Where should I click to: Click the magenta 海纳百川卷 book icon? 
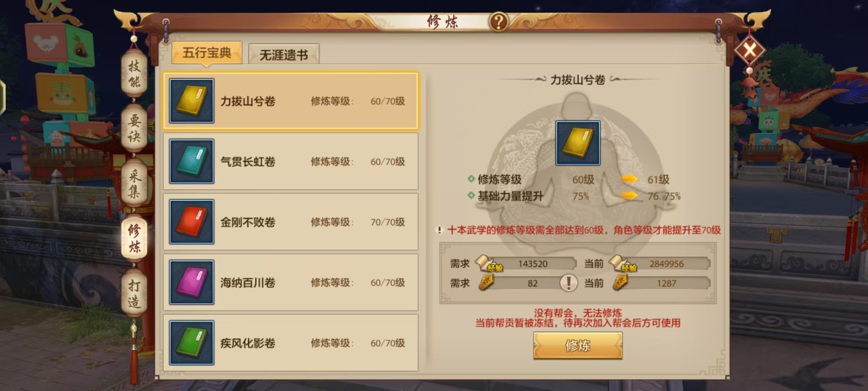pos(192,282)
